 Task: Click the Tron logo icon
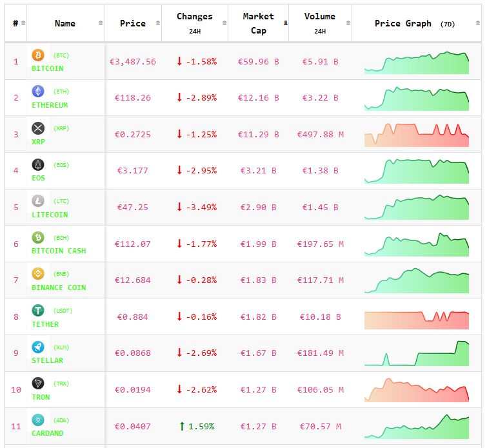[38, 384]
